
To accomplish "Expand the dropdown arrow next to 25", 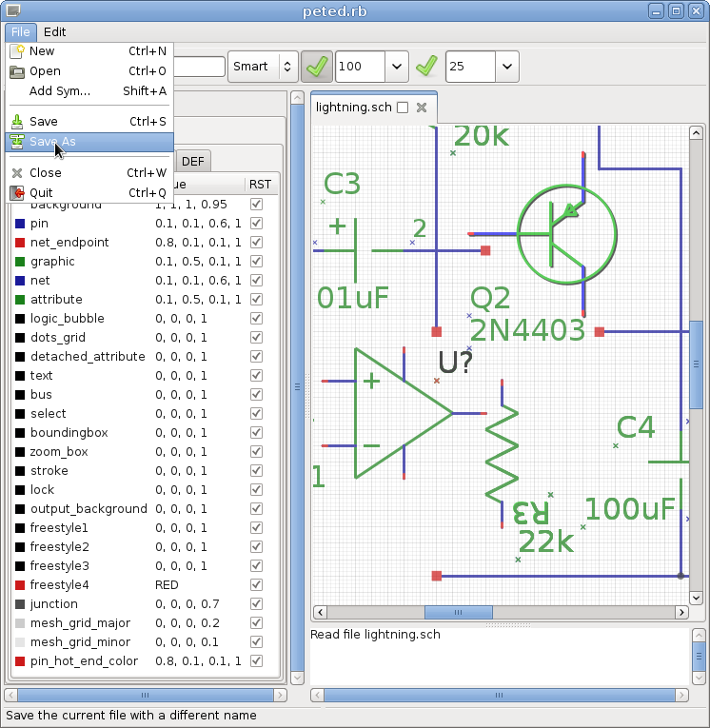I will (507, 67).
